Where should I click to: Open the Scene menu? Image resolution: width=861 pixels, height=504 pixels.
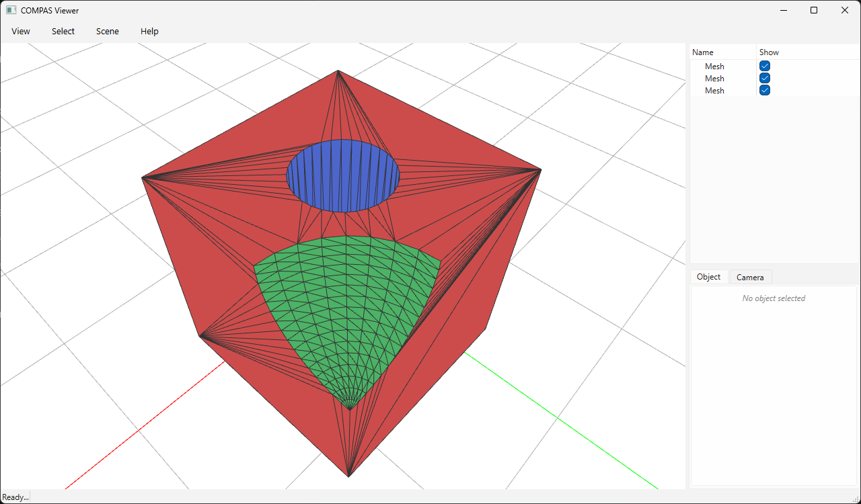click(x=108, y=32)
